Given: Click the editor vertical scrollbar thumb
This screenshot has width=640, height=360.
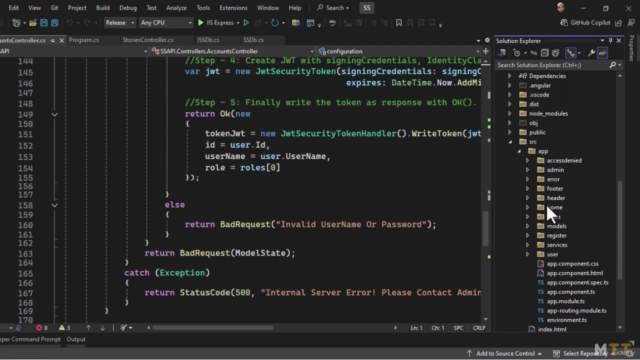Looking at the screenshot, I should [486, 229].
